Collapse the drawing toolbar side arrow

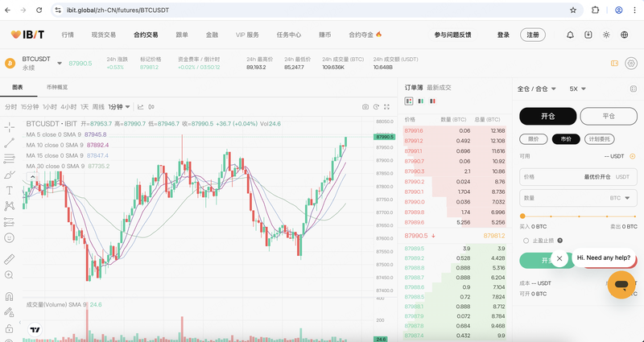(x=20, y=323)
